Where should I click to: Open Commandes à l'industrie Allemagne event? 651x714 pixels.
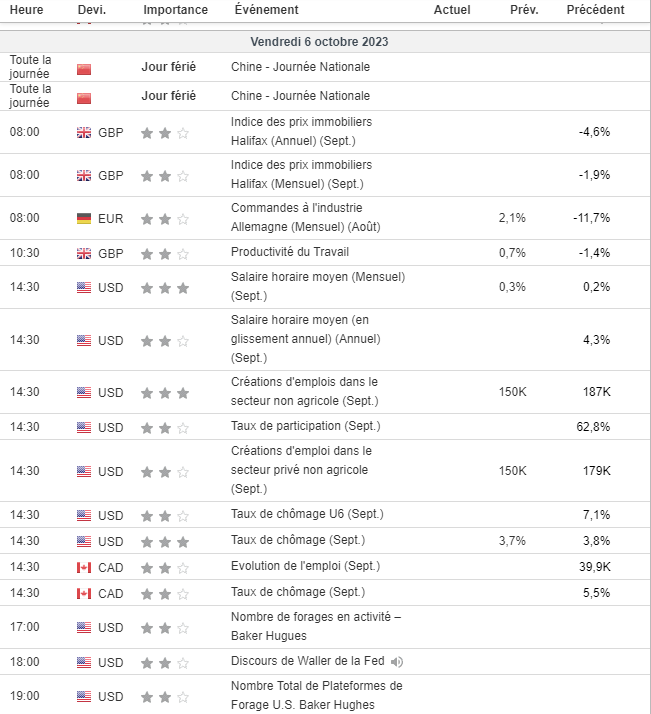(301, 217)
